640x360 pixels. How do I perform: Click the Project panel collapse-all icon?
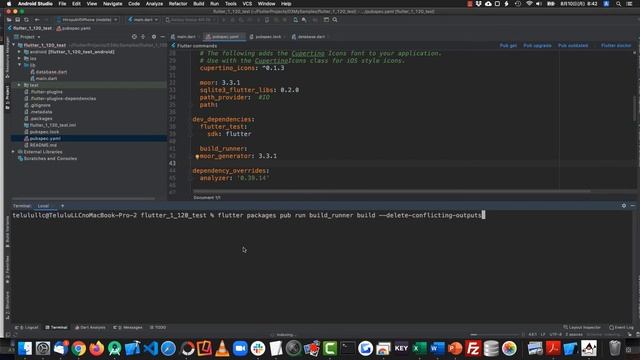[x=143, y=37]
